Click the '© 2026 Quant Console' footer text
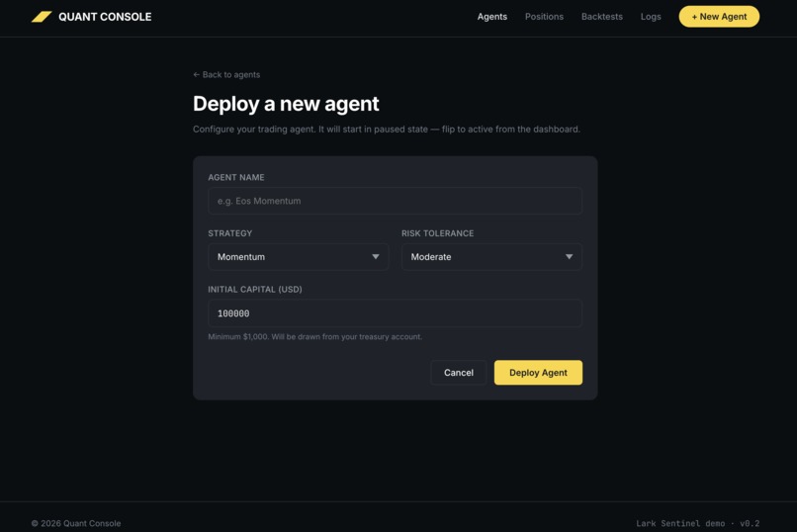 [76, 523]
